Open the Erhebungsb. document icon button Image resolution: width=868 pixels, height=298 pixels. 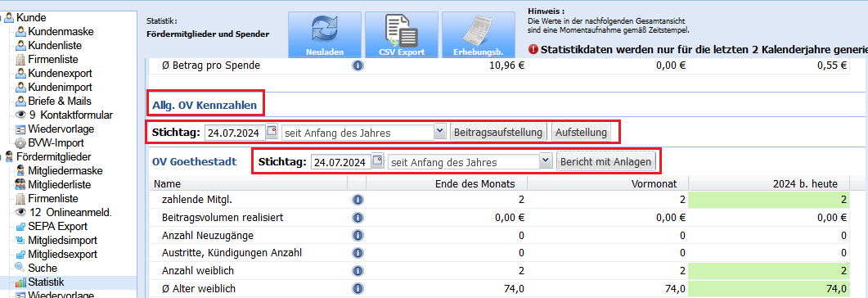(x=478, y=35)
